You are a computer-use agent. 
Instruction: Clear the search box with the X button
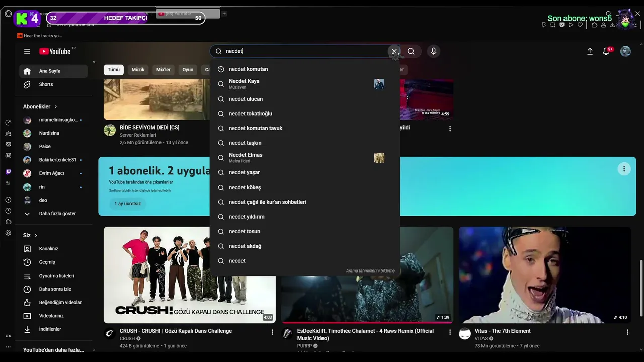point(394,51)
